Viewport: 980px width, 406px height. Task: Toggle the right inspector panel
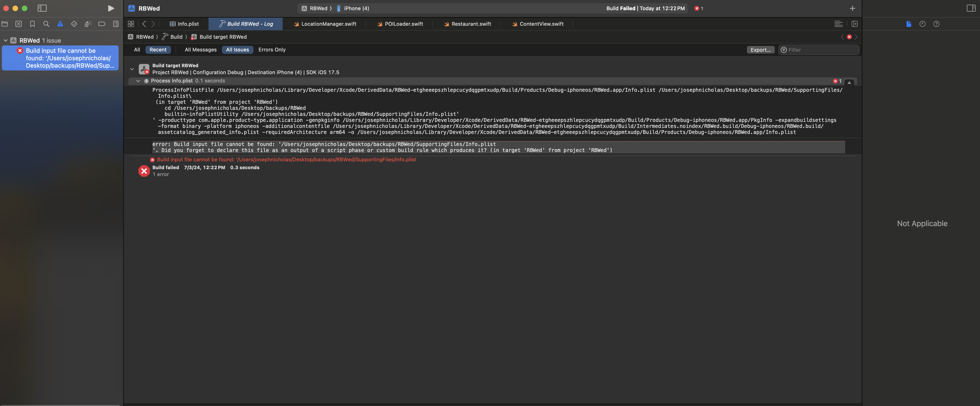point(971,8)
